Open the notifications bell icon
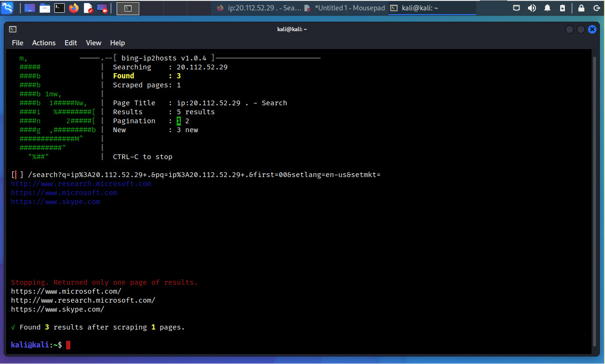 [x=547, y=8]
